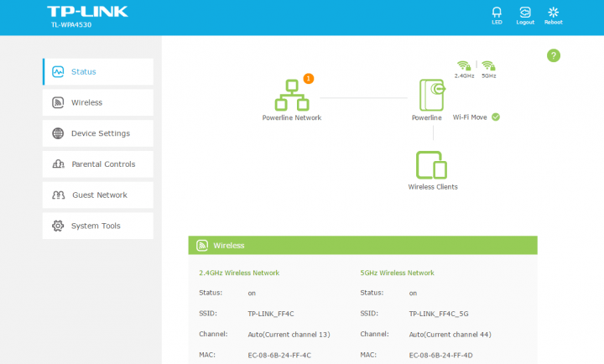This screenshot has height=364, width=604.
Task: Click the Wireless Clients devices icon
Action: [431, 165]
